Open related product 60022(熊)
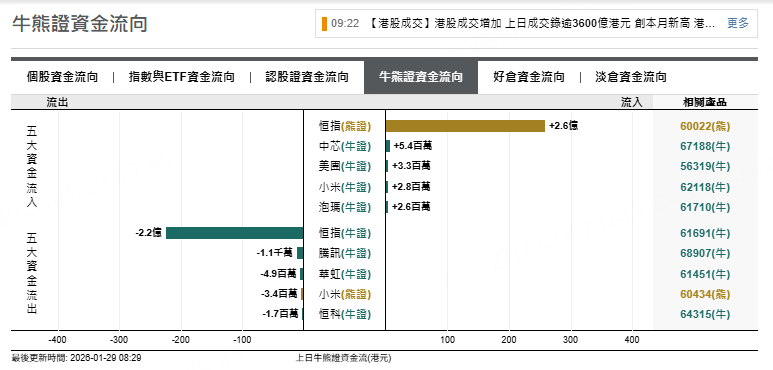Image resolution: width=773 pixels, height=370 pixels. [705, 126]
